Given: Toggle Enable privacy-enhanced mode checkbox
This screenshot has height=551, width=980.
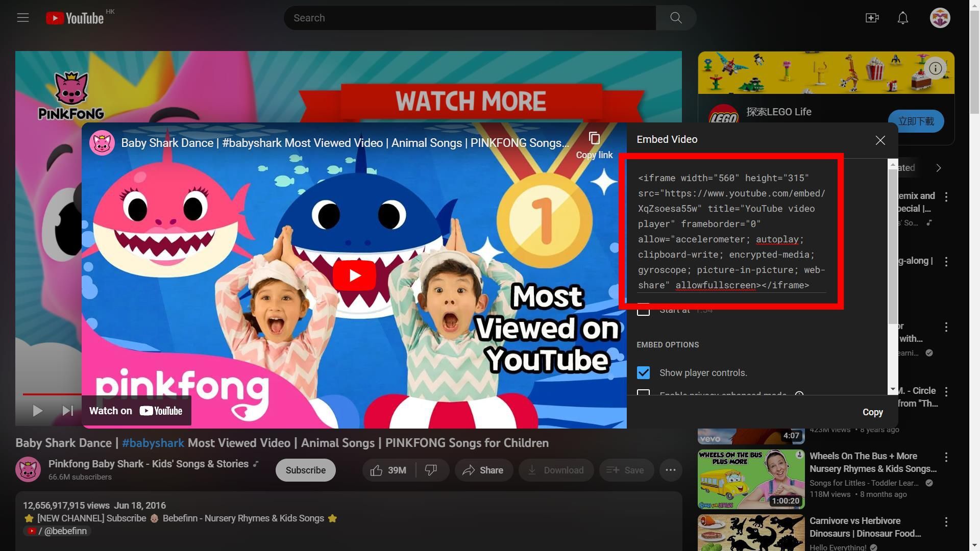Looking at the screenshot, I should click(643, 393).
